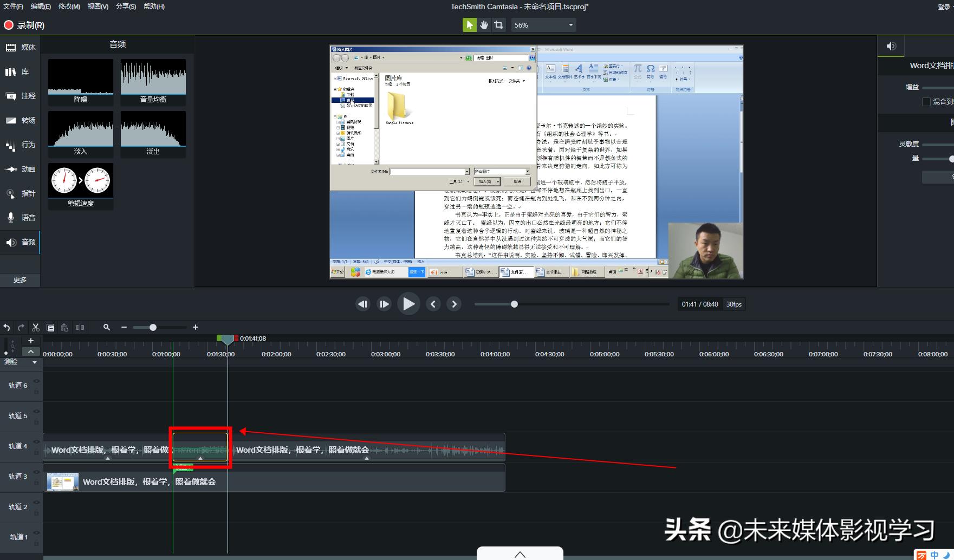
Task: Step back one frame in the preview
Action: (x=362, y=304)
